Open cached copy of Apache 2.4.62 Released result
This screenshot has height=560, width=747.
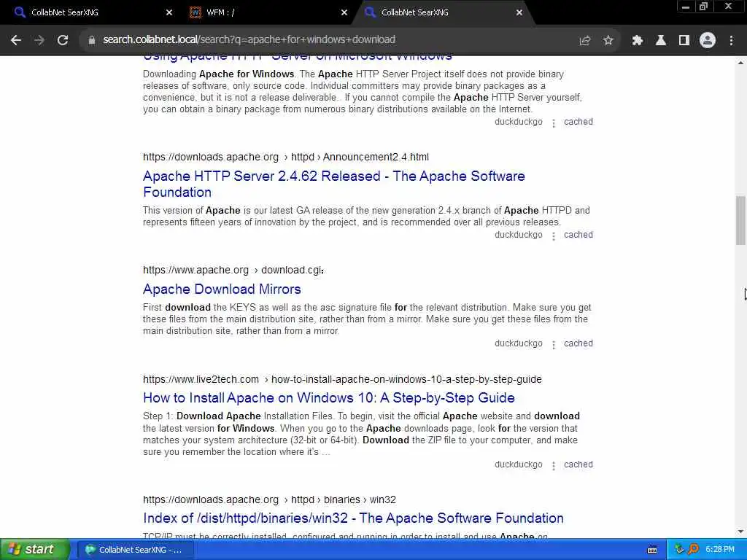(578, 235)
